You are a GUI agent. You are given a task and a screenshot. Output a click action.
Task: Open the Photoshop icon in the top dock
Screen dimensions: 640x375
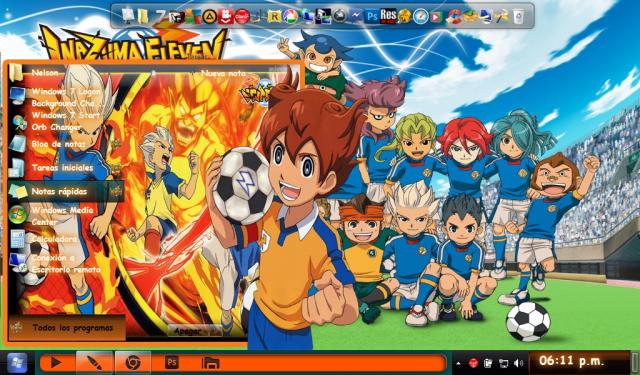372,16
